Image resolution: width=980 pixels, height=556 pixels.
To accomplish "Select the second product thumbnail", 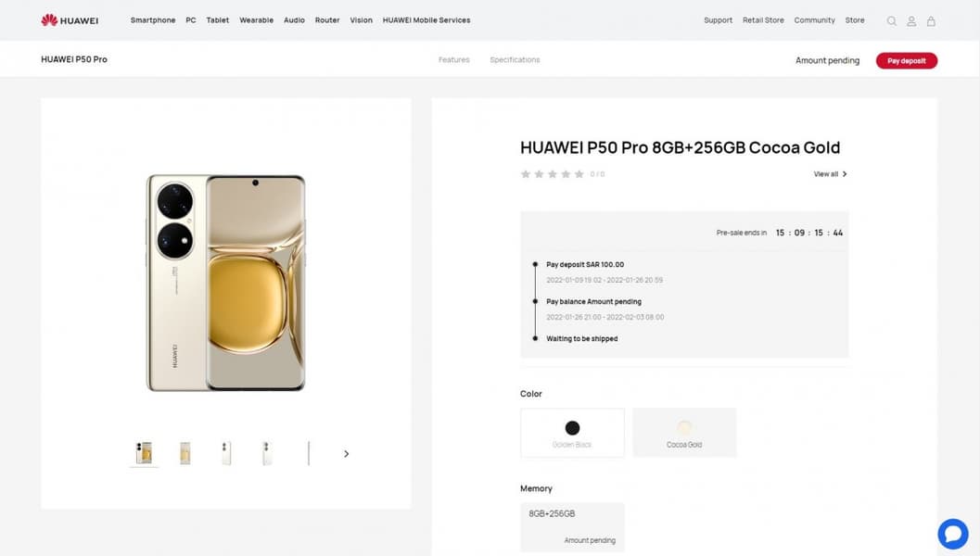I will coord(185,453).
